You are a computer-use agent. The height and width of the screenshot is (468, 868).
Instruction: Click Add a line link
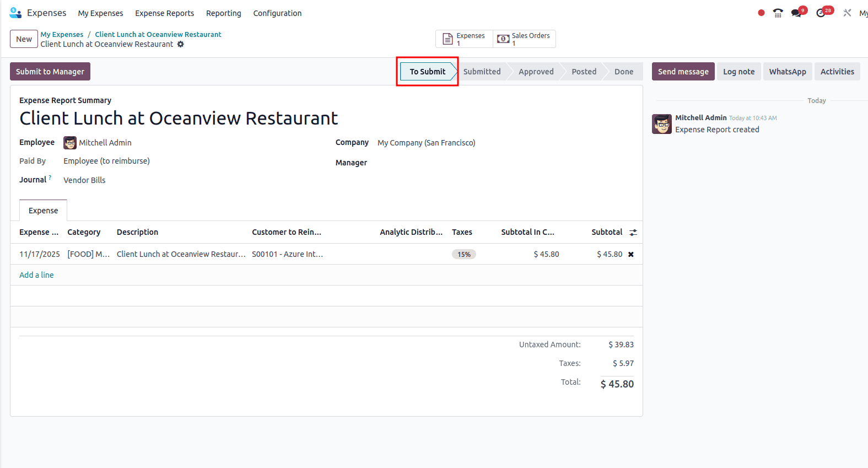click(x=36, y=275)
